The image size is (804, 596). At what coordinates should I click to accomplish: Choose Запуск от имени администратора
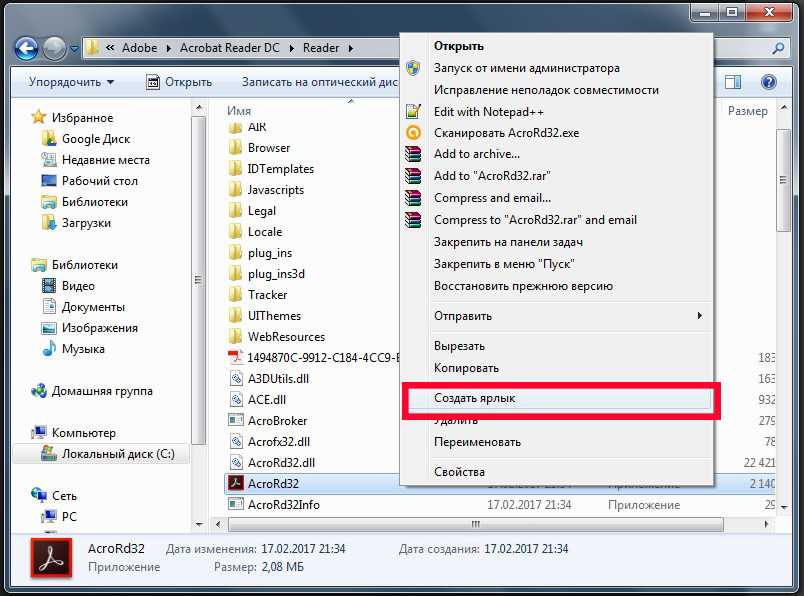coord(526,68)
